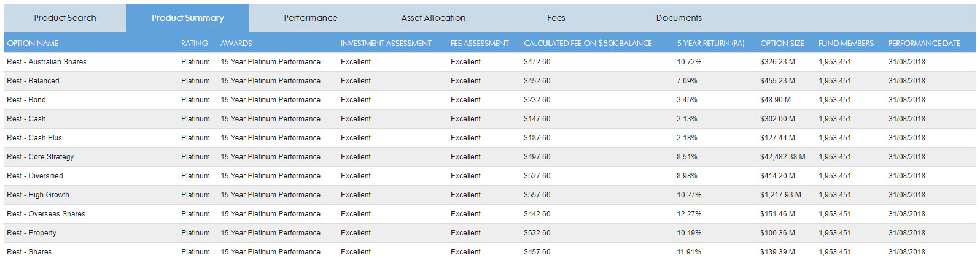
Task: Open the Documents tab
Action: click(679, 18)
